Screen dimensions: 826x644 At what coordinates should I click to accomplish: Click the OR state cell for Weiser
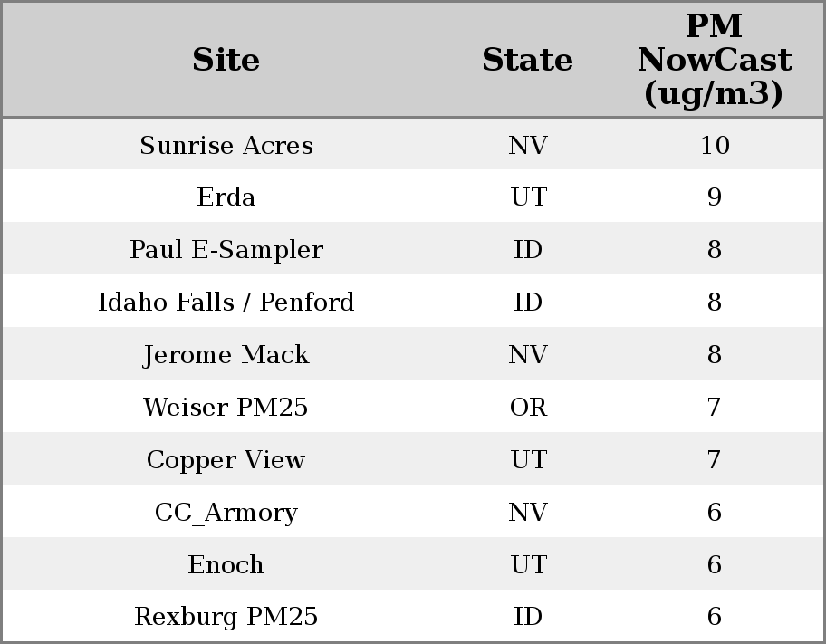pyautogui.click(x=527, y=408)
